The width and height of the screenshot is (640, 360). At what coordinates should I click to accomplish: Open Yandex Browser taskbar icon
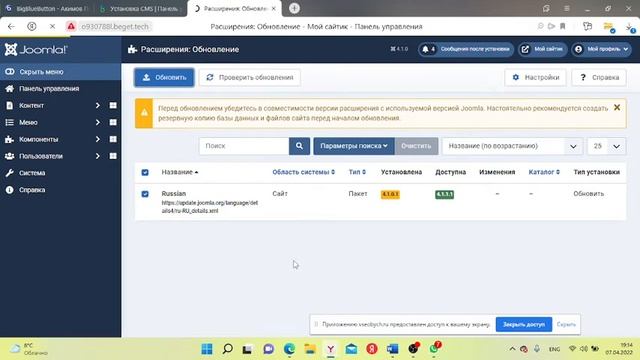(331, 349)
